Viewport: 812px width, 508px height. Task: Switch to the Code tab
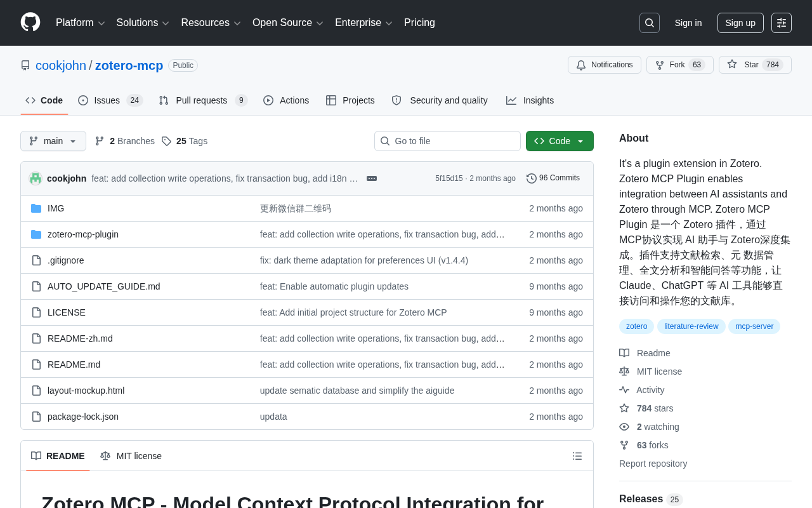click(x=44, y=100)
